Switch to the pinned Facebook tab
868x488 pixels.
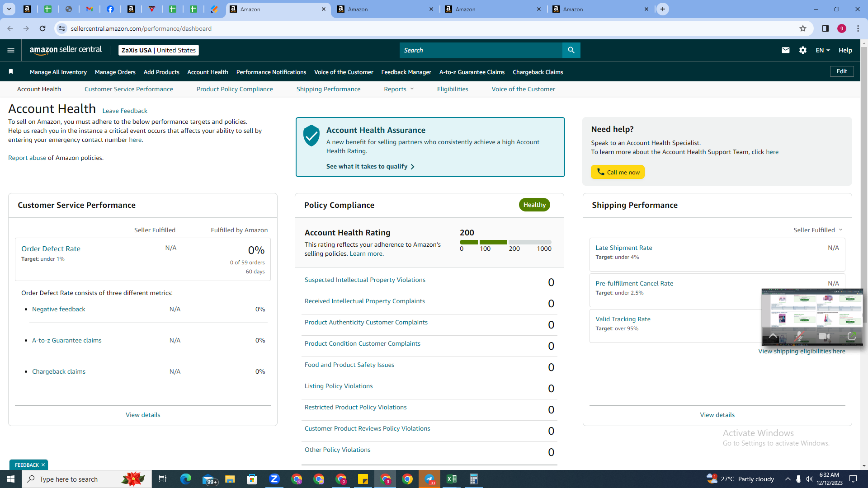click(x=110, y=9)
